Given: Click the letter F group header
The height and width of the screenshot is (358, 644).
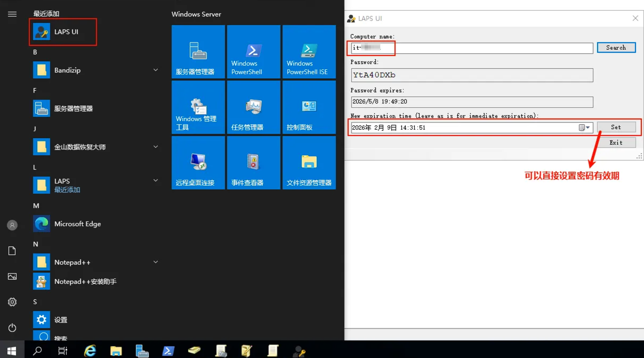Looking at the screenshot, I should (35, 90).
